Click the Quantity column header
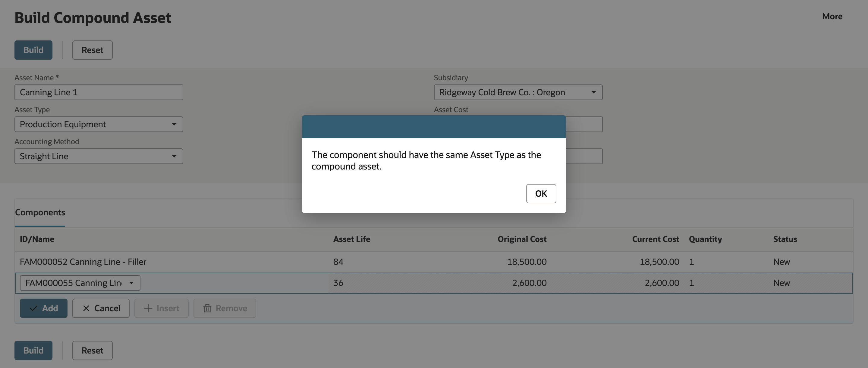 (705, 239)
